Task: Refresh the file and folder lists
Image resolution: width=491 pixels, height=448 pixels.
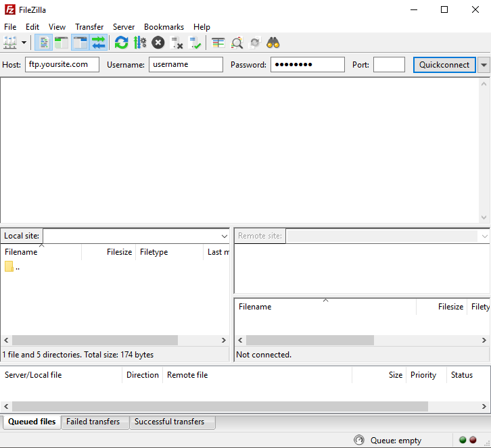Action: tap(122, 43)
